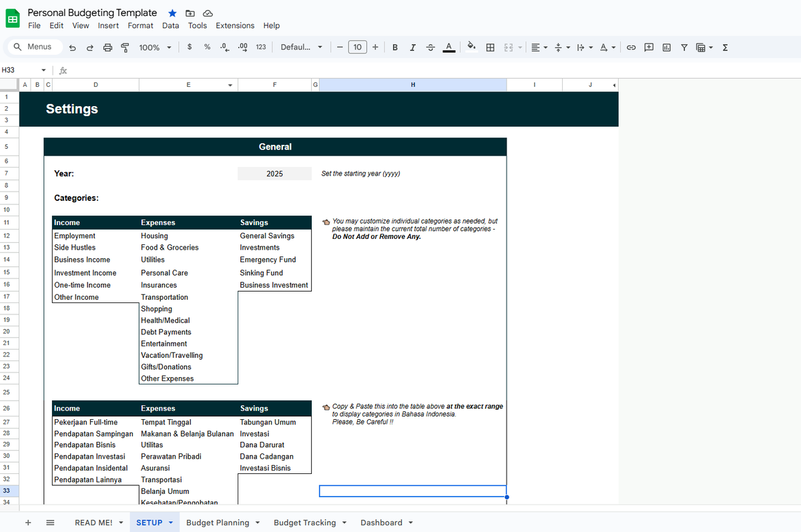Check the cloud document status icon
801x532 pixels.
tap(208, 13)
